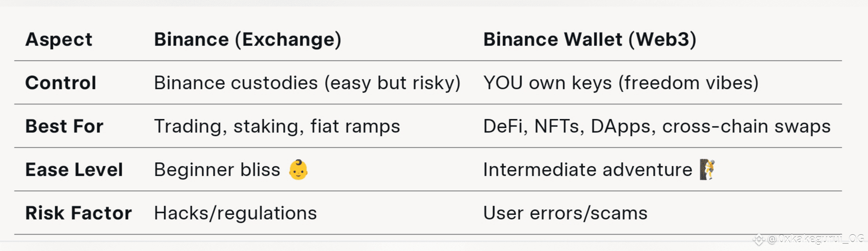Click the Hacks/regulations cell

(235, 213)
